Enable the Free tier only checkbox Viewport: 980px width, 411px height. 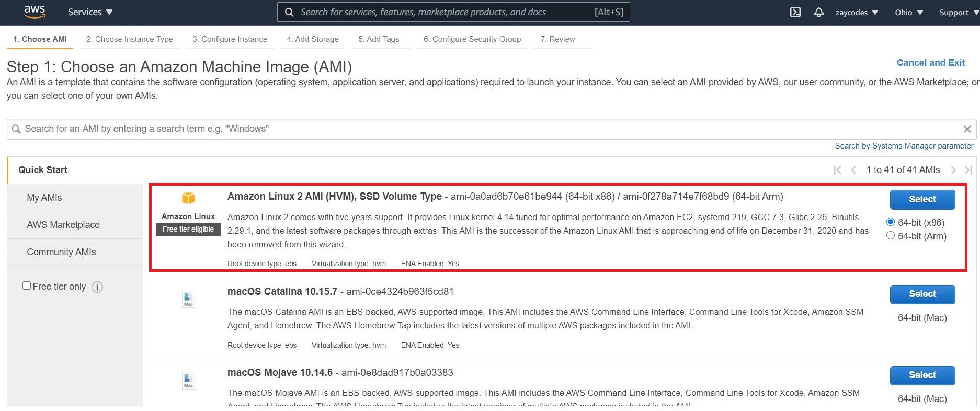point(27,286)
